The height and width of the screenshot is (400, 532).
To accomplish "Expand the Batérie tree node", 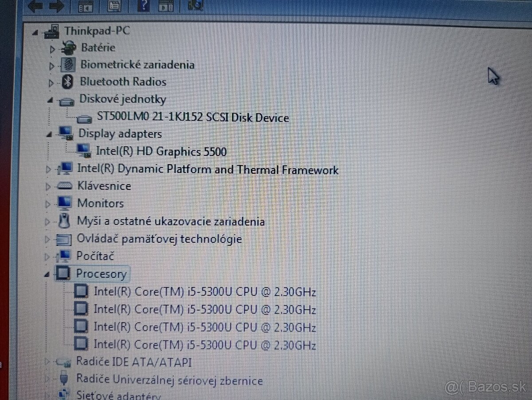I will [52, 49].
